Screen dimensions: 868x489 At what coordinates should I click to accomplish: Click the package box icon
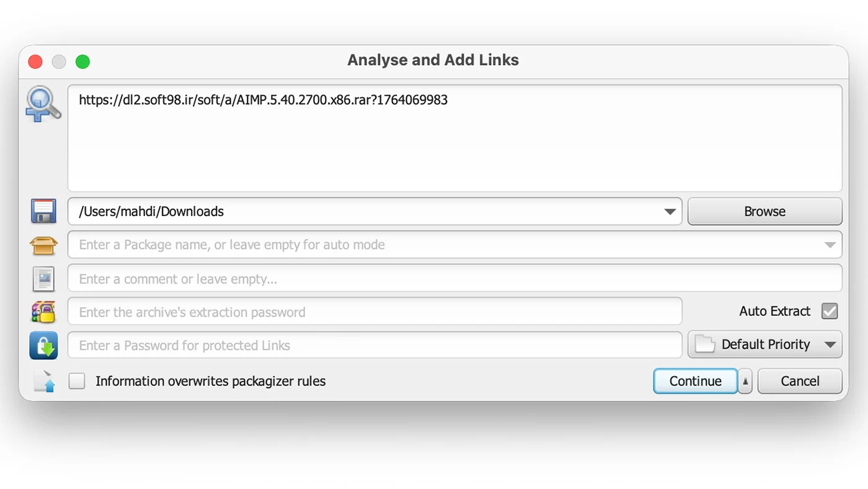pos(43,245)
